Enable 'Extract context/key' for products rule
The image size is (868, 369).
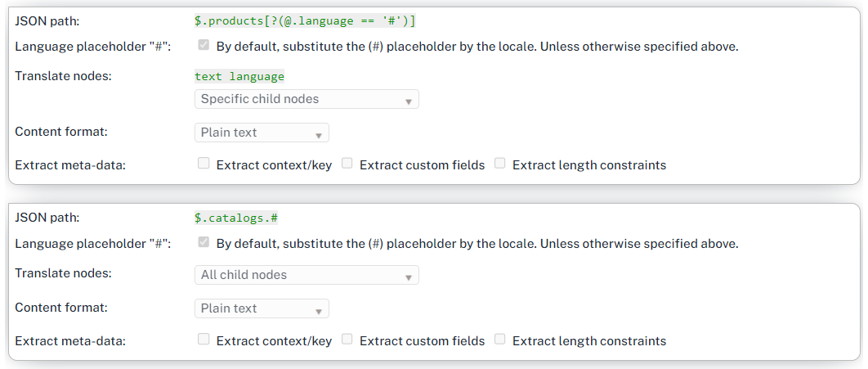[x=204, y=164]
